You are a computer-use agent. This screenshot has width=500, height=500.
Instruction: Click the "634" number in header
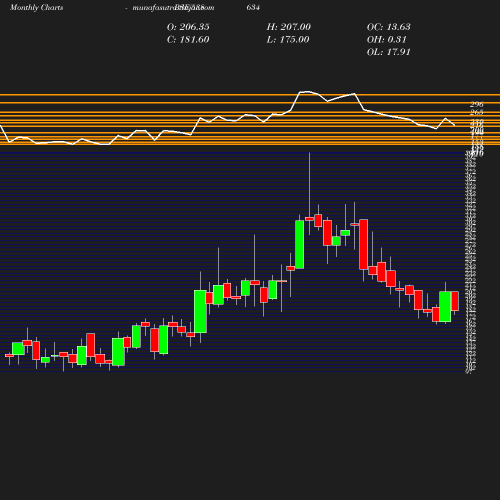tap(253, 7)
